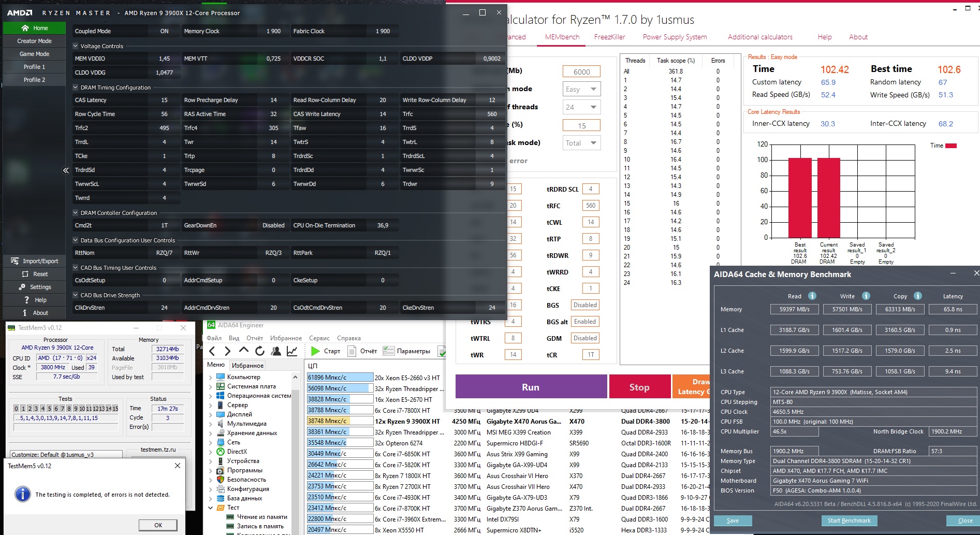Switch to Избранное tab in AIDA64 panel

tap(247, 365)
